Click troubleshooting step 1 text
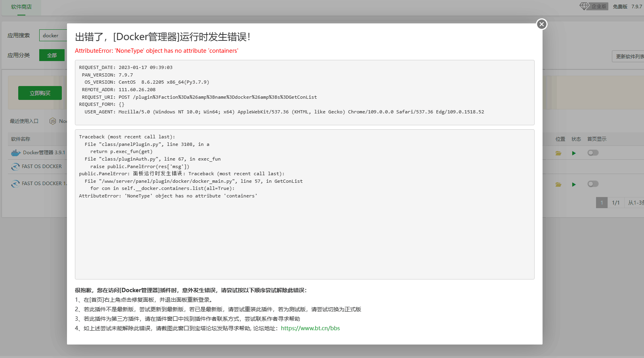644x358 pixels. click(x=145, y=300)
